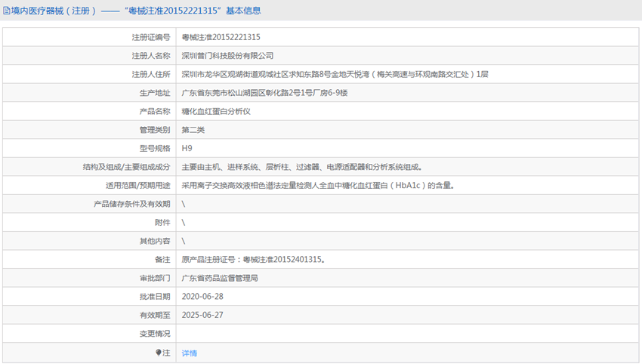This screenshot has width=642, height=364.
Task: Select approving department 广东省药品监督管理局
Action: (220, 278)
